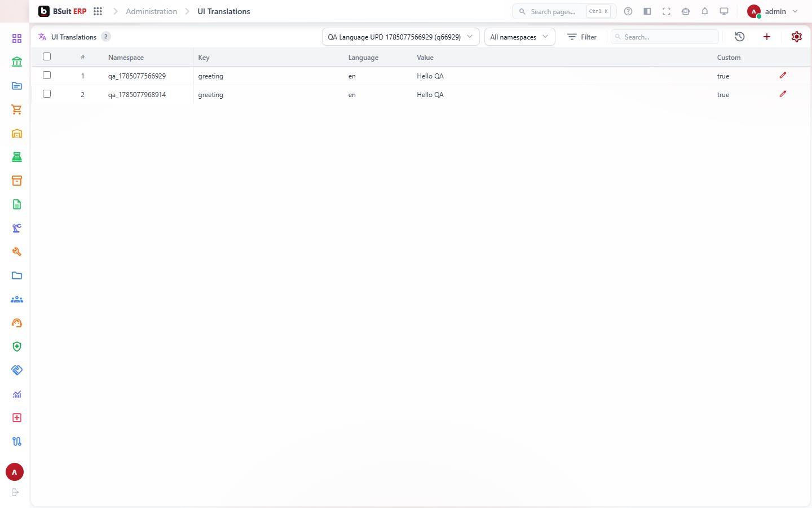Open the admin user menu
Image resolution: width=812 pixels, height=508 pixels.
[x=773, y=11]
